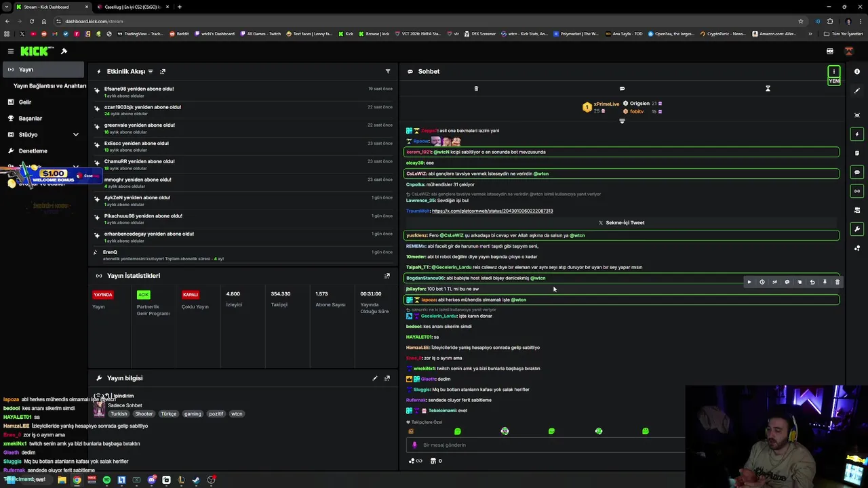Screen dimensions: 868x488
Task: Open the x.com platcomweb status link
Action: 492,211
